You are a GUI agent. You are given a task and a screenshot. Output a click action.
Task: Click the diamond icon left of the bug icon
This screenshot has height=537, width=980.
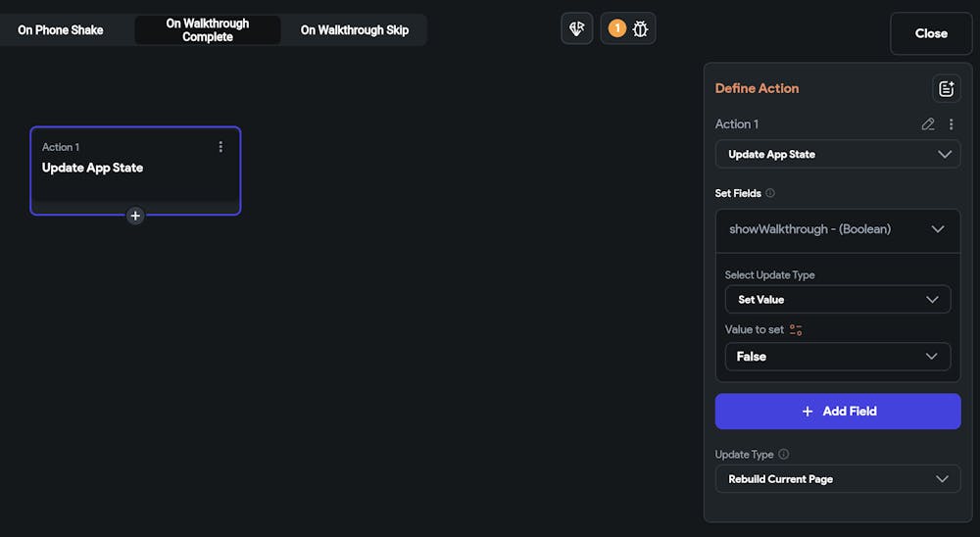click(x=577, y=28)
